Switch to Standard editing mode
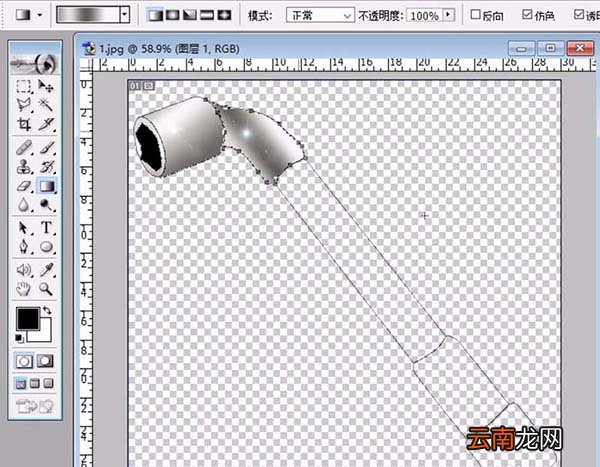Screen dimensions: 600x467 pyautogui.click(x=24, y=361)
